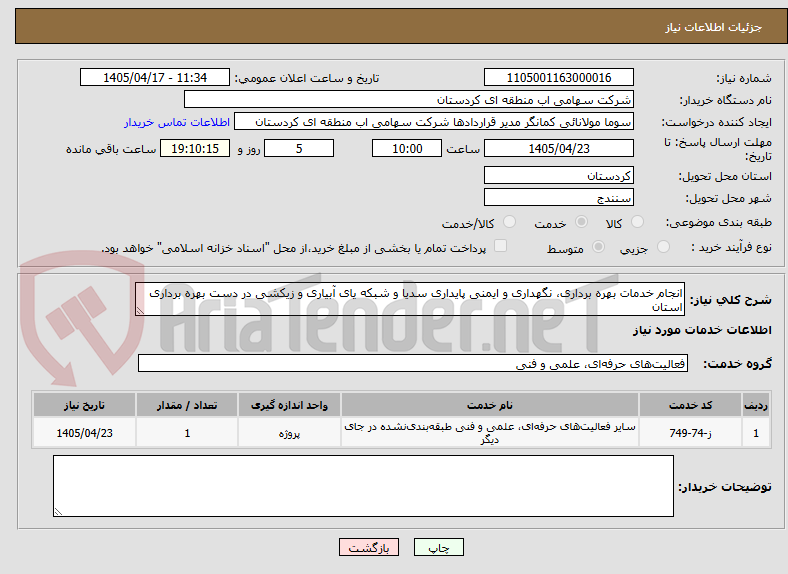Click service code cell ز-74-749
This screenshot has width=788, height=574.
point(691,433)
